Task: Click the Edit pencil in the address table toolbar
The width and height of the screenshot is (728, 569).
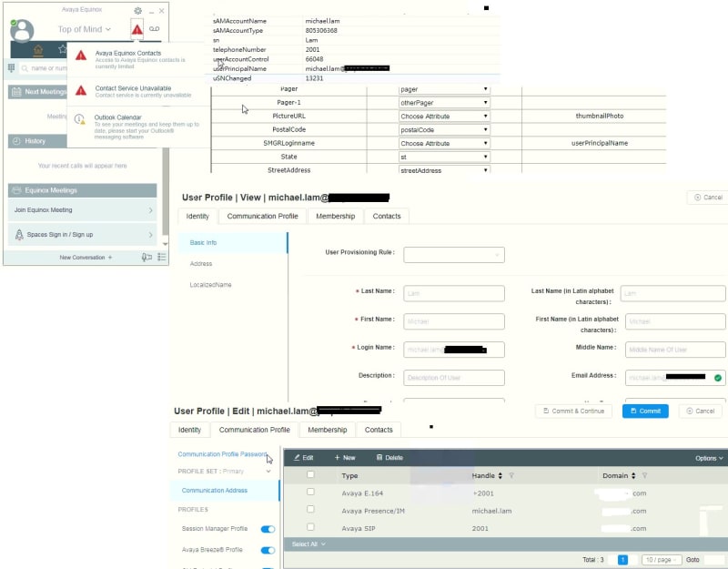Action: coord(303,458)
